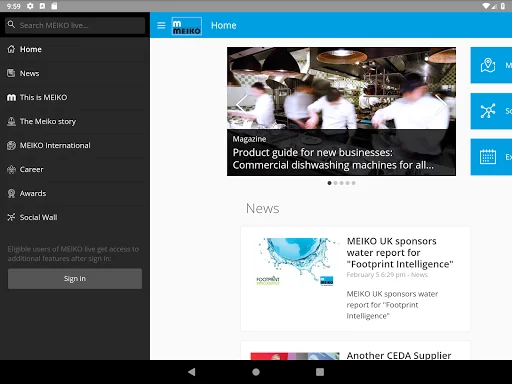The image size is (512, 384).
Task: Go to next carousel slide arrow
Action: click(x=441, y=104)
